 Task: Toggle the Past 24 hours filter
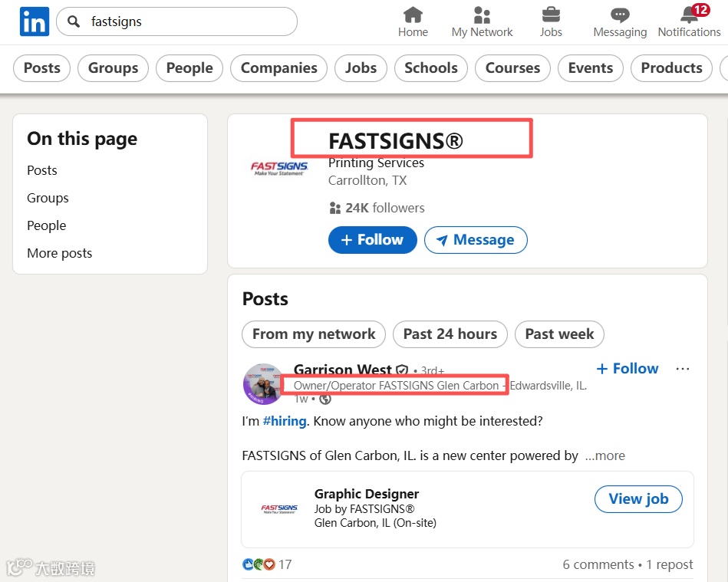(x=450, y=334)
